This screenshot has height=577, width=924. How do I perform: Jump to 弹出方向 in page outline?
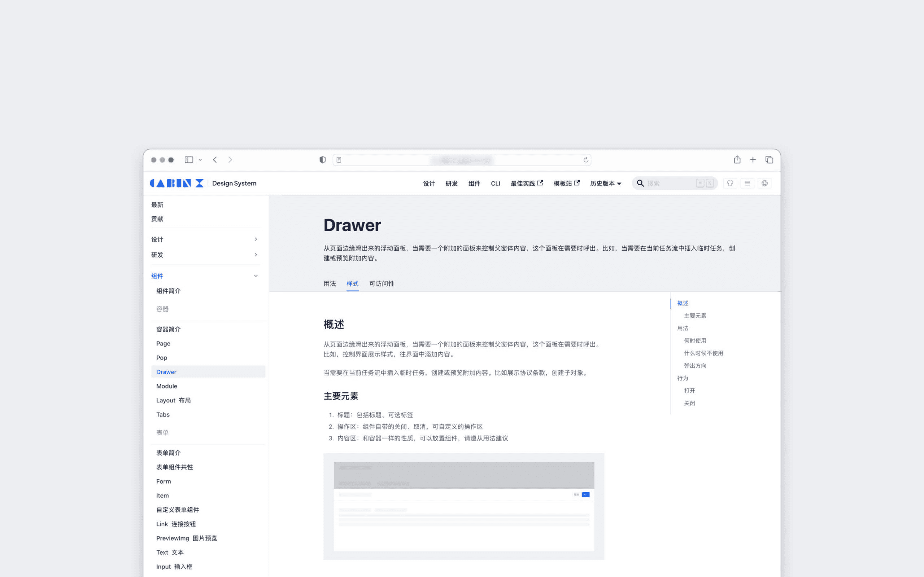tap(695, 366)
